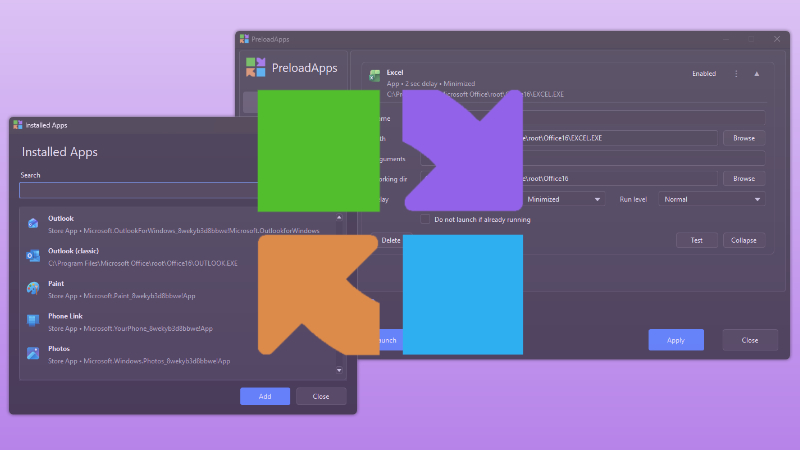Image resolution: width=800 pixels, height=450 pixels.
Task: Browse for the working directory
Action: pos(744,179)
